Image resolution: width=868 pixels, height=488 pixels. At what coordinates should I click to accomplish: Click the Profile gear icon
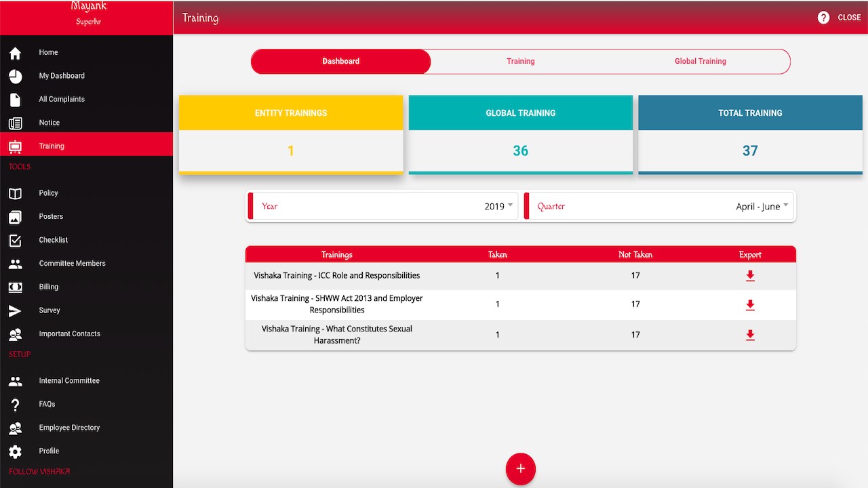[x=15, y=451]
